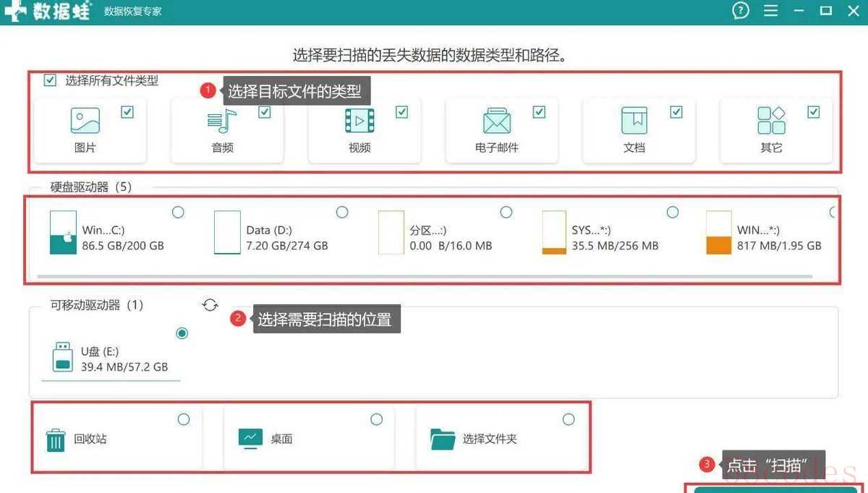The image size is (868, 493).
Task: Maximize the 数据蛙 window
Action: (x=825, y=11)
